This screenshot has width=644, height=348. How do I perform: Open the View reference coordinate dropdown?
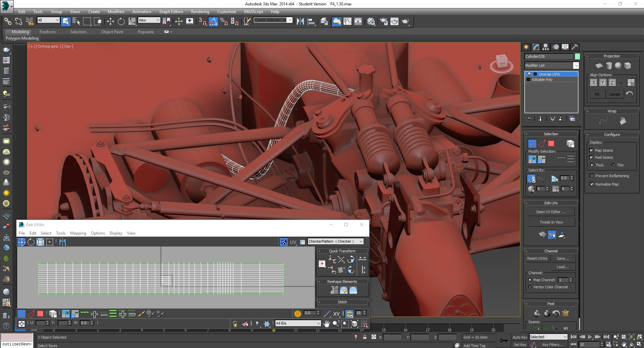pyautogui.click(x=149, y=20)
